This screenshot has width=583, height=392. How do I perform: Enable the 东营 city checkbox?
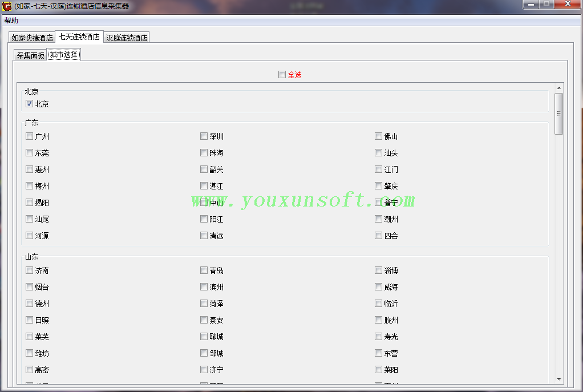point(379,353)
